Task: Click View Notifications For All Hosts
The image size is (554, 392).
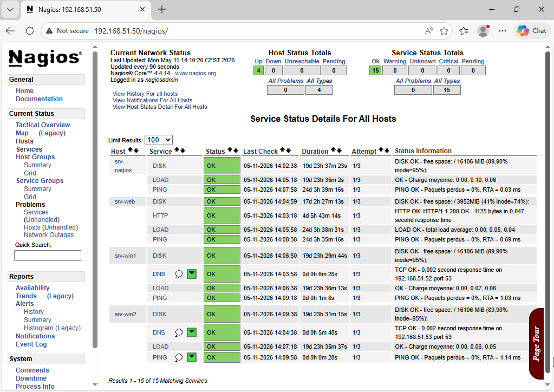Action: coord(152,100)
